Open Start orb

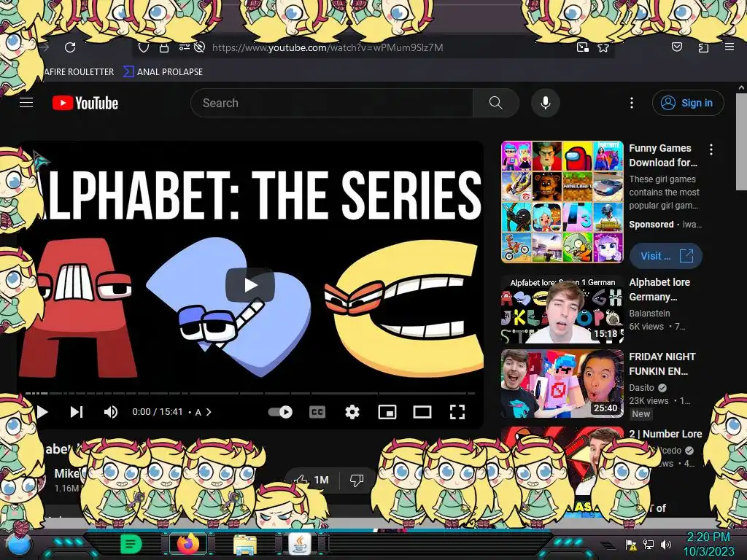pyautogui.click(x=18, y=544)
